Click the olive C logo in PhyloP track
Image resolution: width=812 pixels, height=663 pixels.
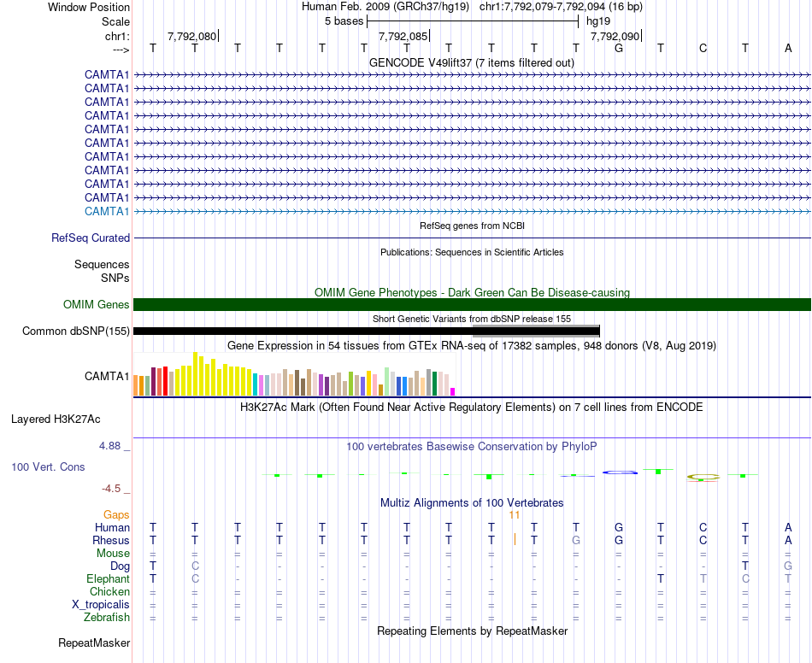[x=703, y=477]
